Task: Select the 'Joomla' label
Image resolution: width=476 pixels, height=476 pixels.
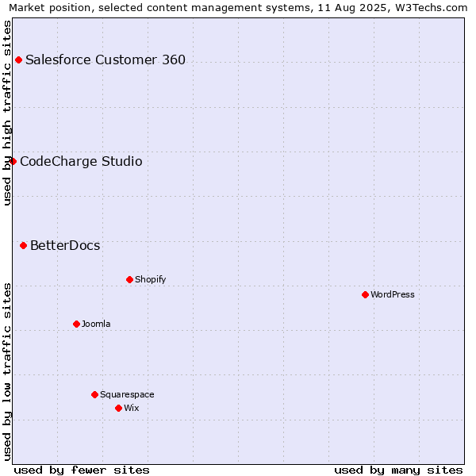Action: [x=96, y=324]
